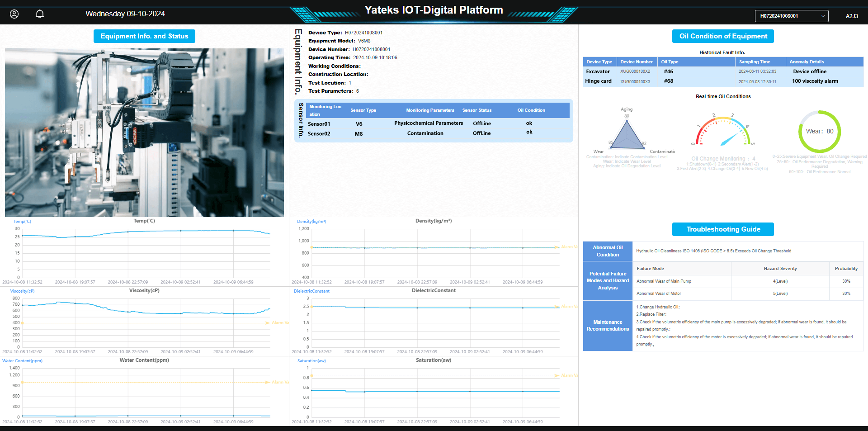This screenshot has height=431, width=868.
Task: Toggle the Temp(°C) series legend
Action: (22, 221)
